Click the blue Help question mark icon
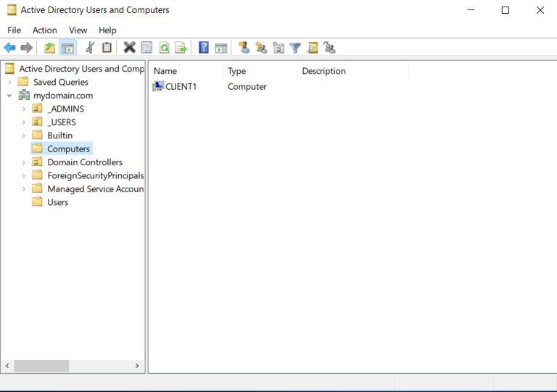 pyautogui.click(x=204, y=48)
